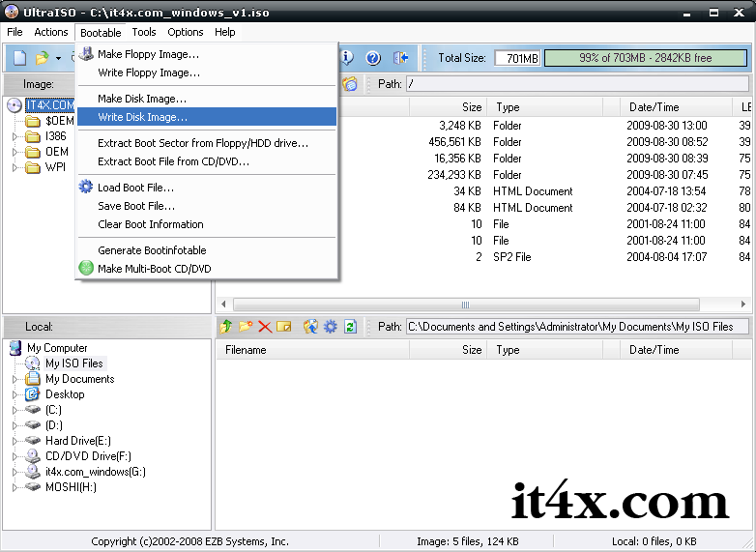Open the Options menu

(186, 32)
